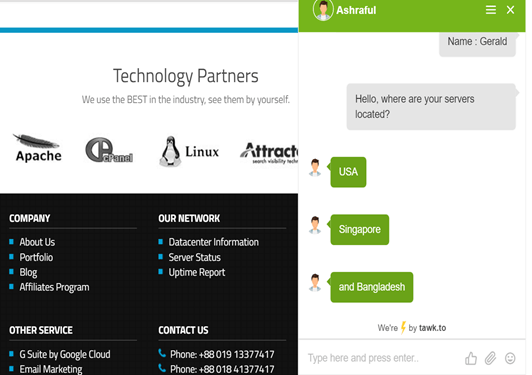Click the 'Name : Gerald' message bubble
The height and width of the screenshot is (375, 532).
coord(477,43)
